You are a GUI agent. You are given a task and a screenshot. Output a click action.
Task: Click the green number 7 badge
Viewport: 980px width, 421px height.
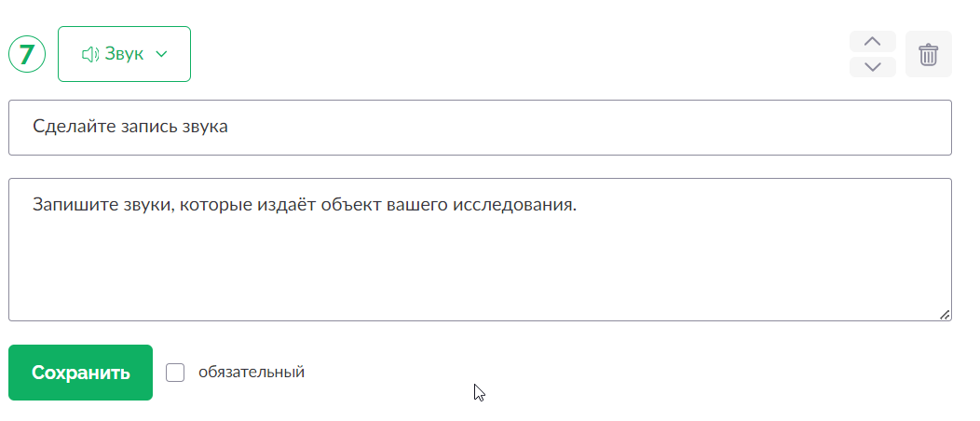point(27,54)
